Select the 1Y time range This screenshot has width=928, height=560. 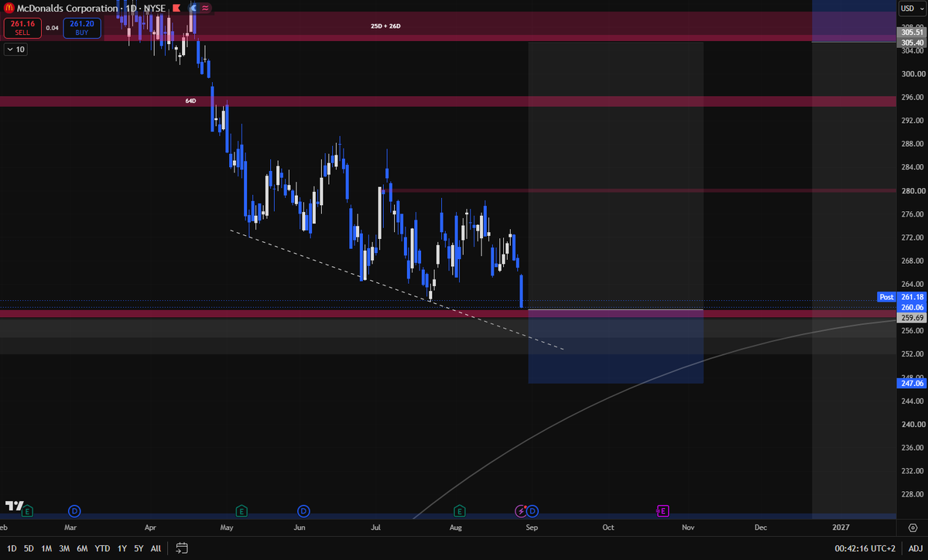(x=122, y=548)
